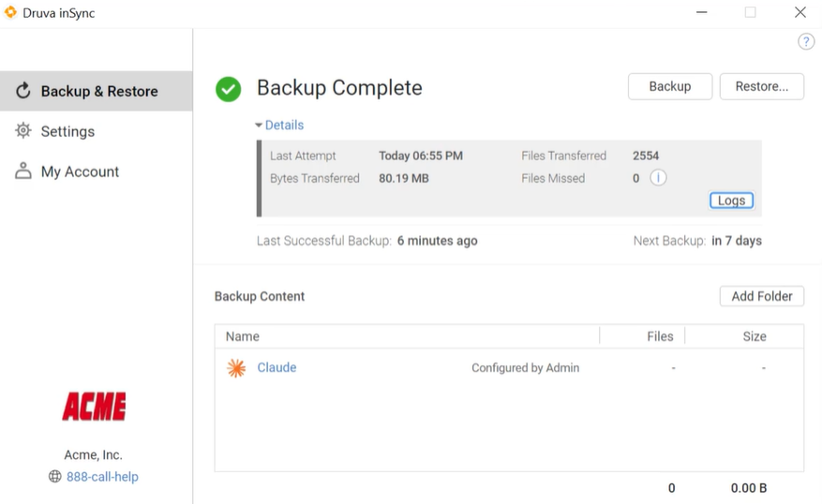This screenshot has height=504, width=822.
Task: Click the Files Missed info icon
Action: 658,178
